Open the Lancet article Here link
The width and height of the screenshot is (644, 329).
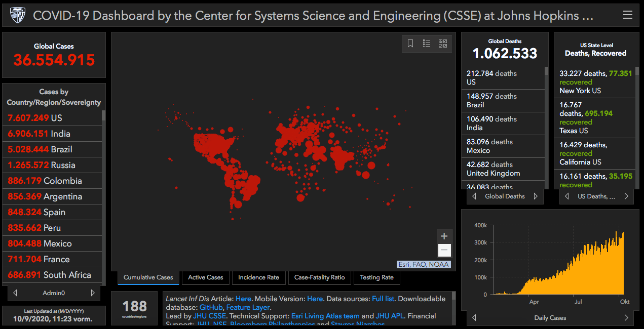(243, 299)
